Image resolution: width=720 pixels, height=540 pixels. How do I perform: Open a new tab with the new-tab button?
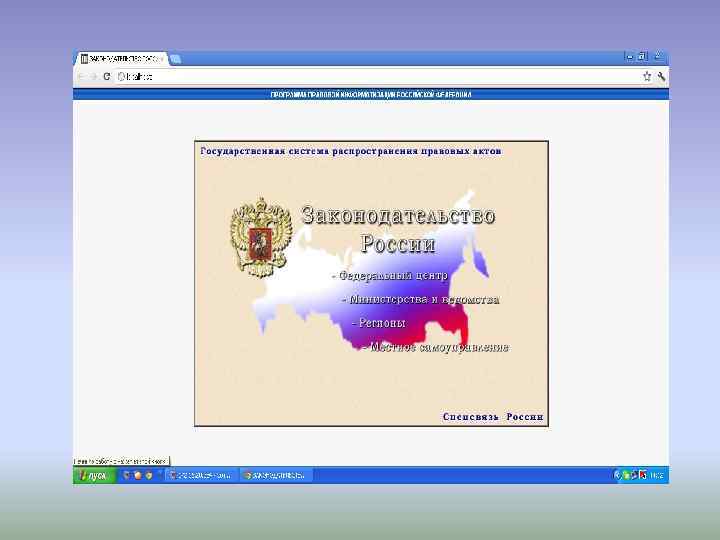coord(175,59)
